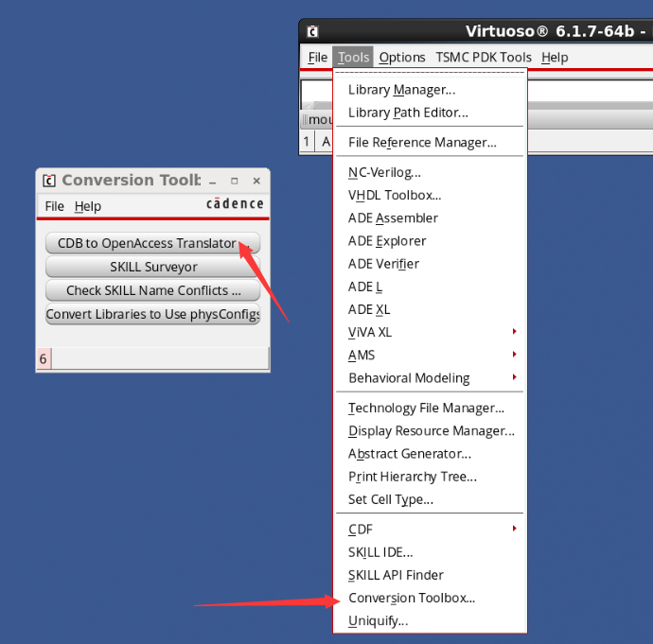Click the cadence logo in Conversion Toolbox
Screen dimensions: 653x644
pos(235,203)
